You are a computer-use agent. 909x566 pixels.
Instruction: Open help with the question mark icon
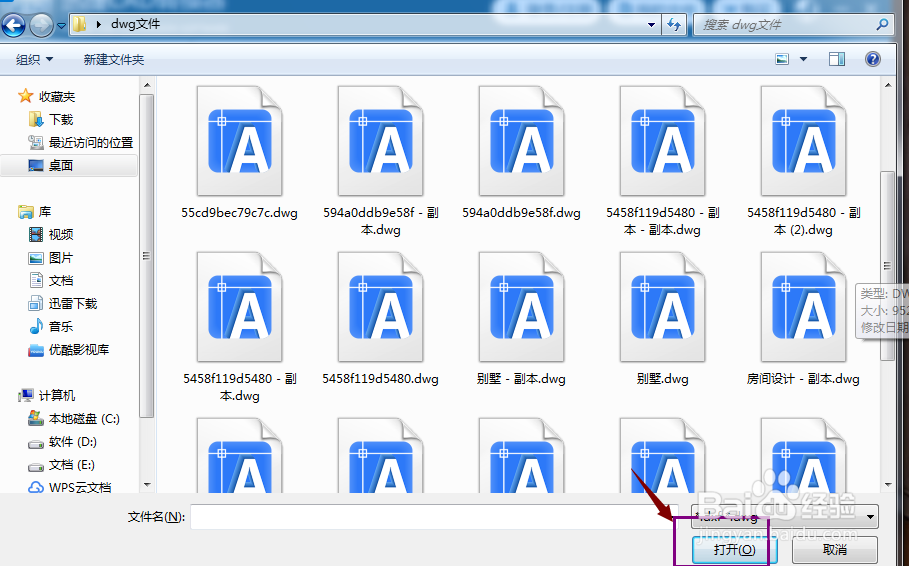[872, 59]
